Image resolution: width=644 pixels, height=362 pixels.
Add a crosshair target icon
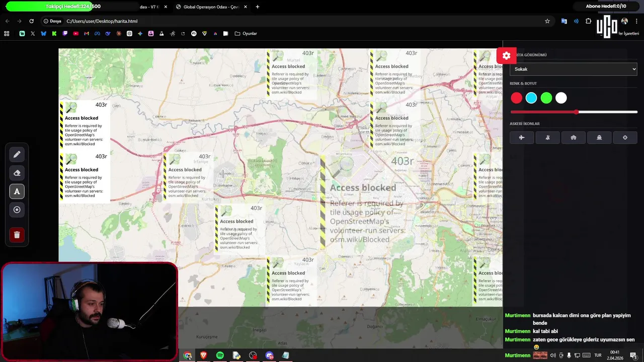[625, 137]
